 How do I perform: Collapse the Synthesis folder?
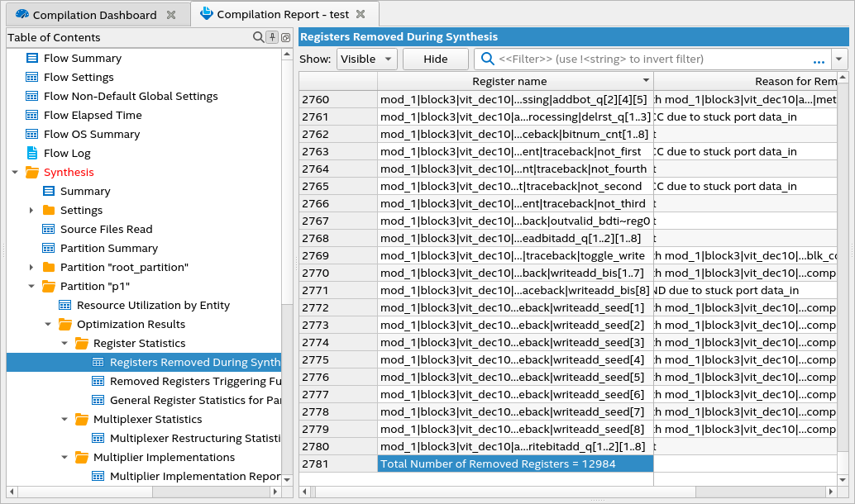pos(15,172)
